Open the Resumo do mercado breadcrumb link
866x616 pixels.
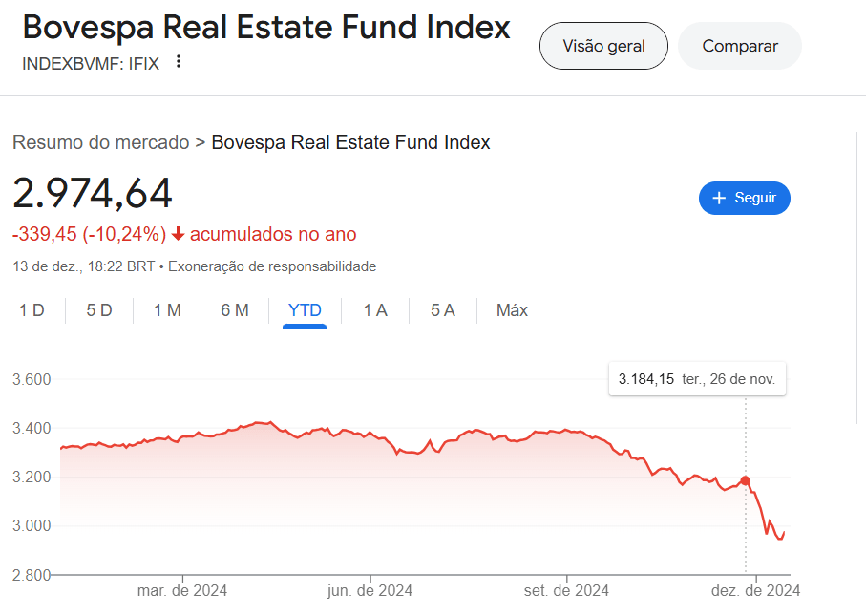tap(101, 143)
